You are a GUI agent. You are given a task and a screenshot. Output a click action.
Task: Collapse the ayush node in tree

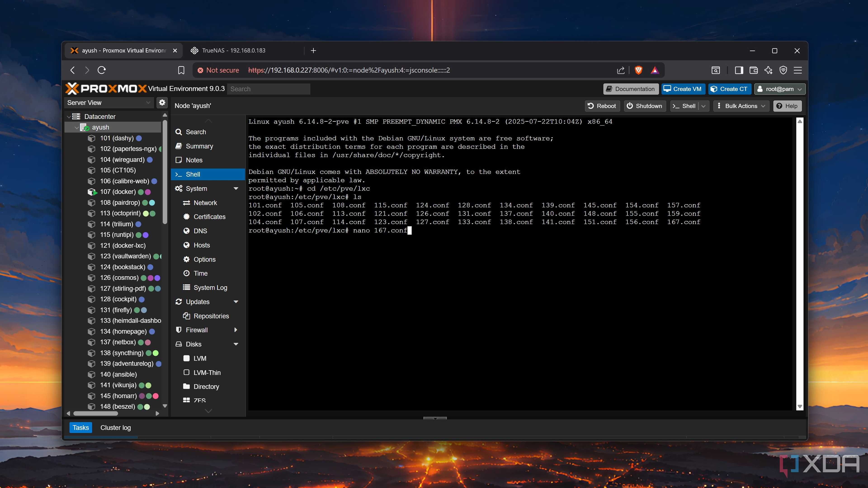point(76,127)
